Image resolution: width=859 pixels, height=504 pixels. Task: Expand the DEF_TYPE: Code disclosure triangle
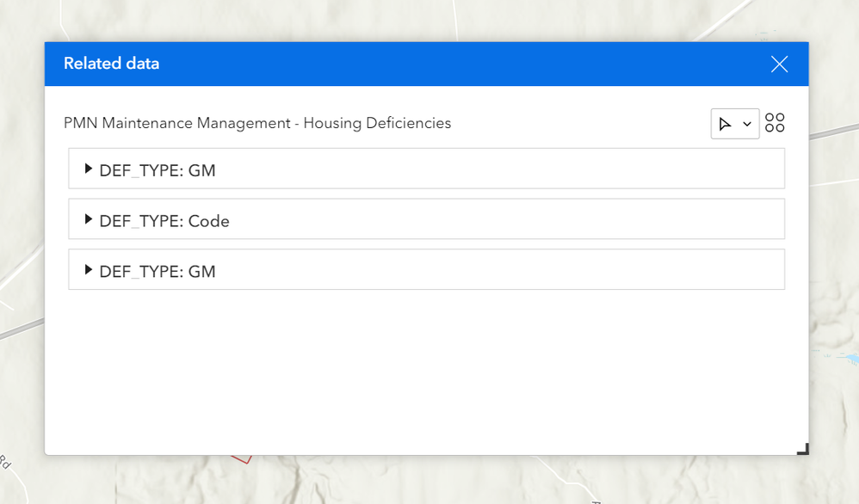(88, 220)
